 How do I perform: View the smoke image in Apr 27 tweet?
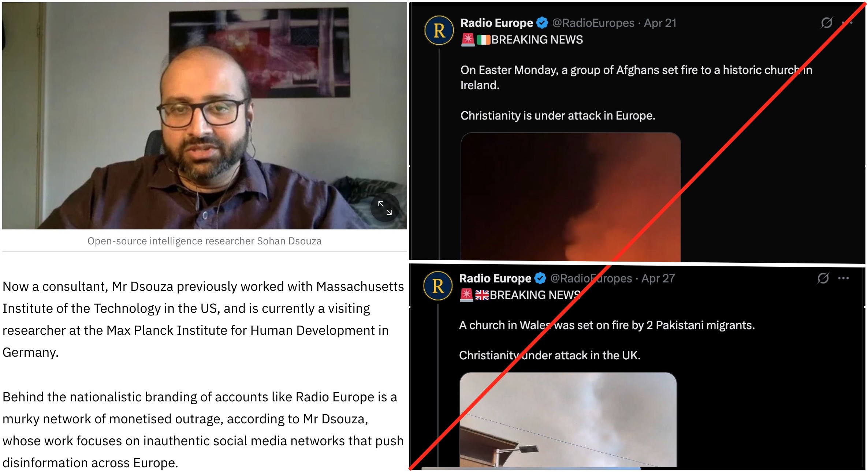(x=568, y=420)
